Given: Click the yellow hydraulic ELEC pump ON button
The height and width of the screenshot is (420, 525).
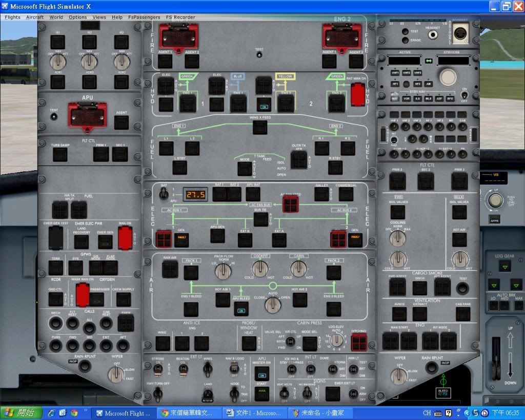Looking at the screenshot, I should click(x=264, y=104).
